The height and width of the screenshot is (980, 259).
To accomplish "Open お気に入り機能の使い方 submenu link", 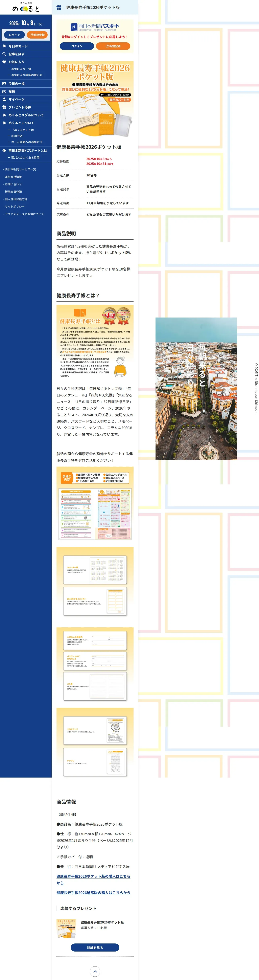I will 27,75.
